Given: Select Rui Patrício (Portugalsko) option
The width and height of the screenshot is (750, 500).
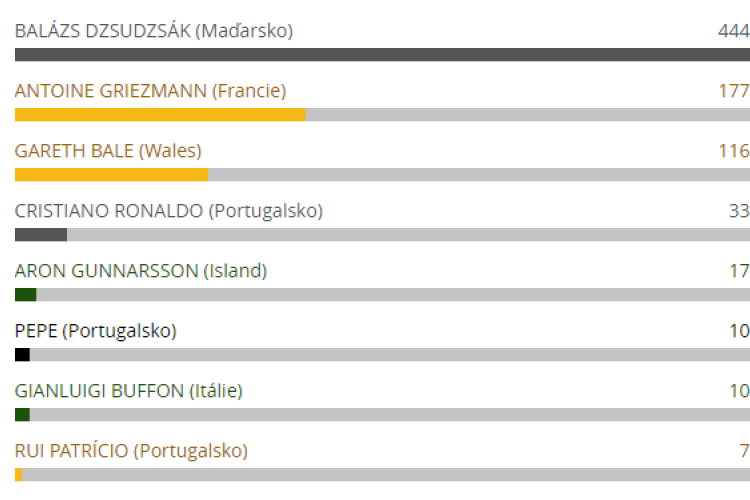Looking at the screenshot, I should [131, 451].
